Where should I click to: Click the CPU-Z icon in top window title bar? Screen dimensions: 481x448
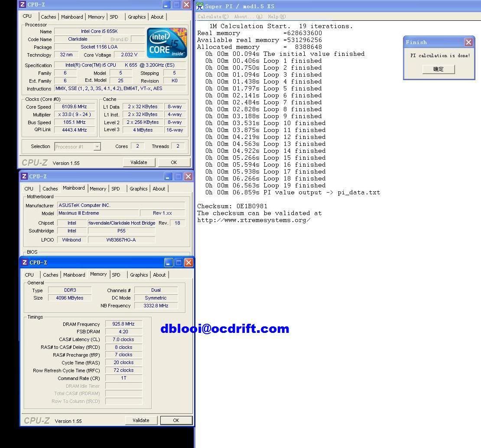coord(23,5)
